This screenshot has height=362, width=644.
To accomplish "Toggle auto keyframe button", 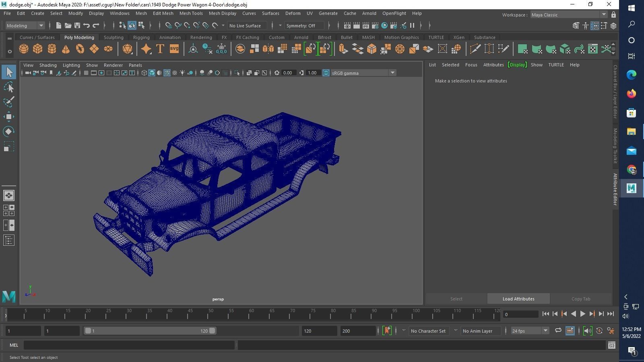I will [599, 331].
